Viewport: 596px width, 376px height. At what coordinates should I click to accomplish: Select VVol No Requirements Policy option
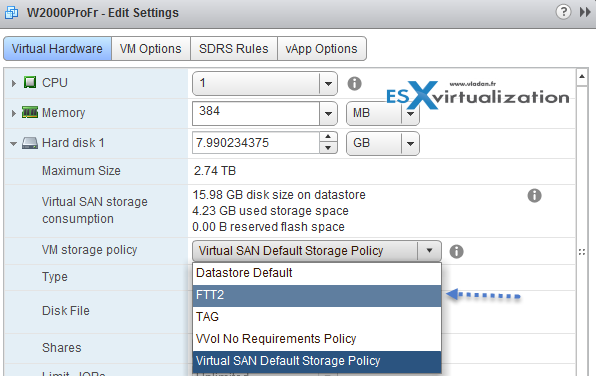click(x=317, y=339)
